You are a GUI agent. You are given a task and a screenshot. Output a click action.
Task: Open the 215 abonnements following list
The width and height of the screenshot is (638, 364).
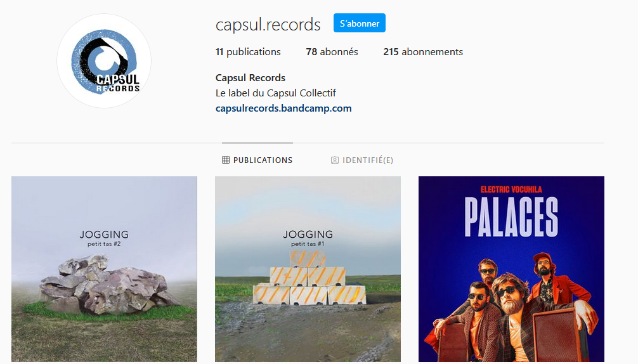coord(423,51)
